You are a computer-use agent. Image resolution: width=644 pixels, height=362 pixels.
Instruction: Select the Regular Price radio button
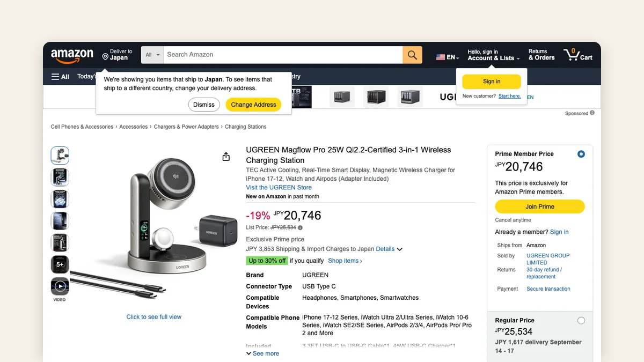point(581,321)
